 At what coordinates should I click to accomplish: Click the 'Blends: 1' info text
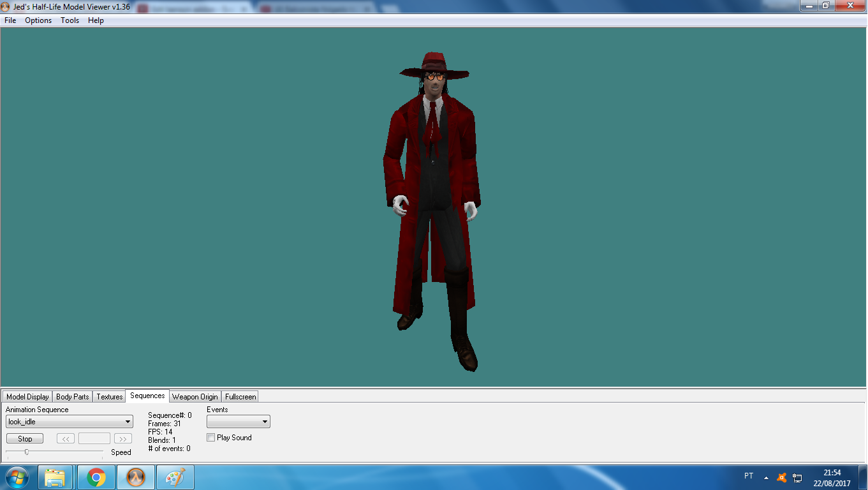pos(162,440)
